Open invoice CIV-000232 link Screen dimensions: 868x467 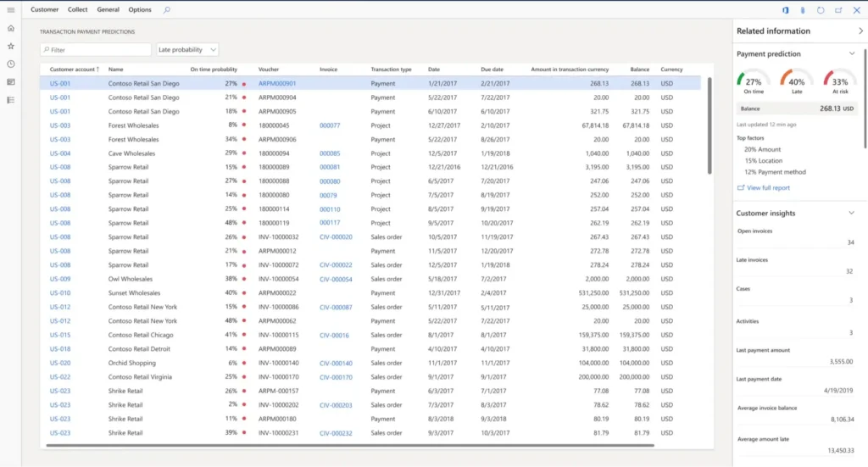(x=336, y=433)
